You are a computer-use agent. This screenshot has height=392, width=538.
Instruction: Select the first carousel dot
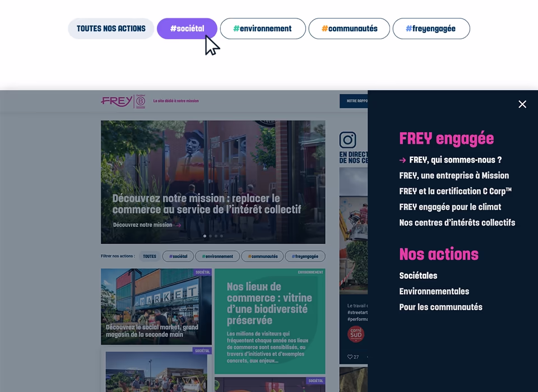[x=205, y=236]
